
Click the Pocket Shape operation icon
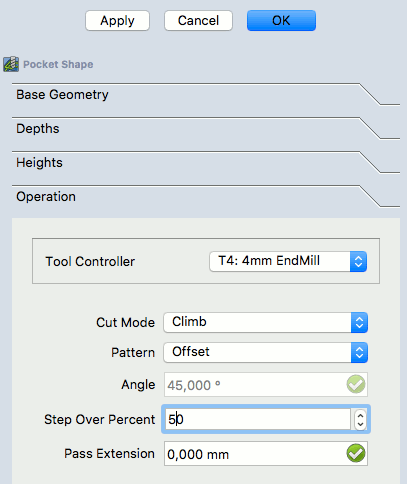(11, 64)
